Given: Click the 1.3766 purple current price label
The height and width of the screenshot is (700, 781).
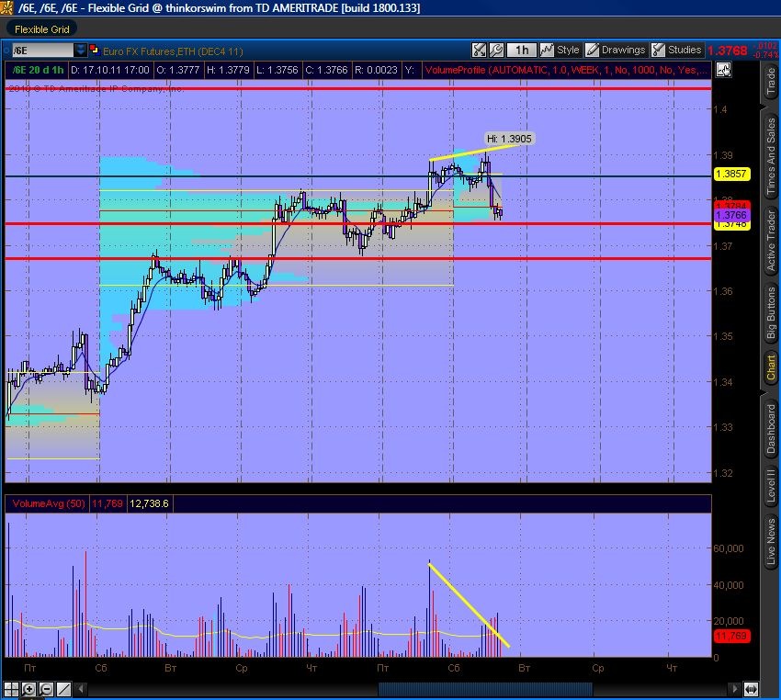Looking at the screenshot, I should point(731,215).
